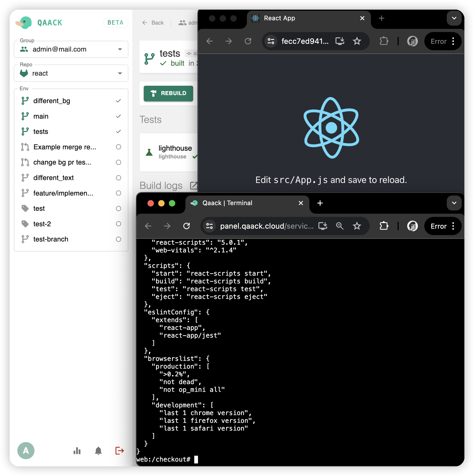This screenshot has width=474, height=476.
Task: Expand the Repo react dropdown
Action: pyautogui.click(x=120, y=73)
